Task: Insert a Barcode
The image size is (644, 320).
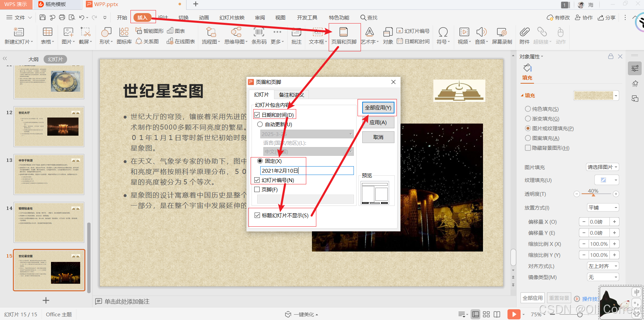Action: pos(259,32)
